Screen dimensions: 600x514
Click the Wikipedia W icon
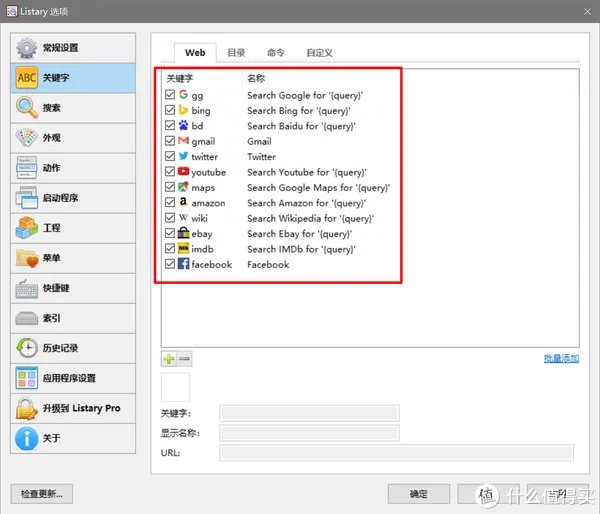(x=183, y=217)
